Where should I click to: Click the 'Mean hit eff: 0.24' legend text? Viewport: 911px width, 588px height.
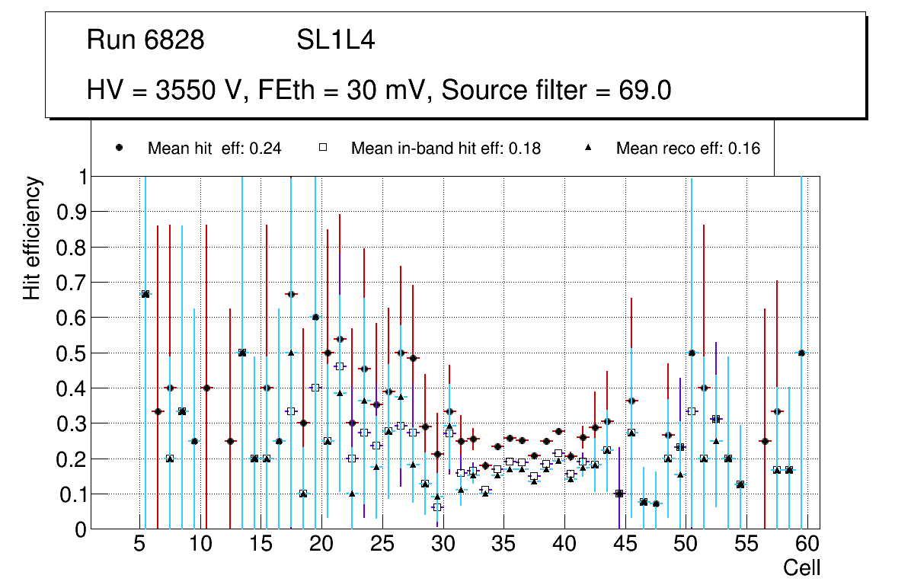[214, 149]
